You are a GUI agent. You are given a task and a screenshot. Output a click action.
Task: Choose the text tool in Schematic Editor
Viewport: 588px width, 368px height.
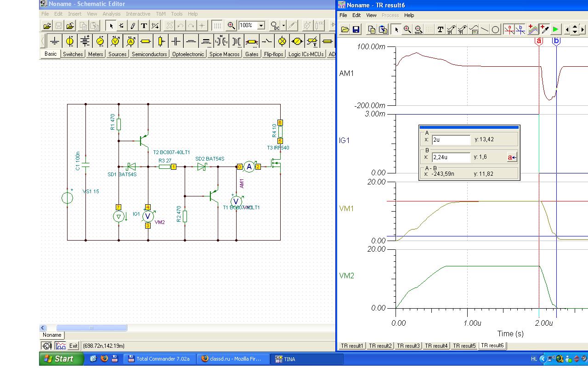(x=144, y=26)
